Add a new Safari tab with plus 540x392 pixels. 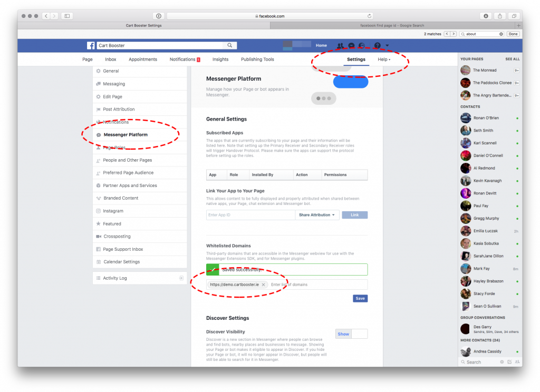point(519,25)
